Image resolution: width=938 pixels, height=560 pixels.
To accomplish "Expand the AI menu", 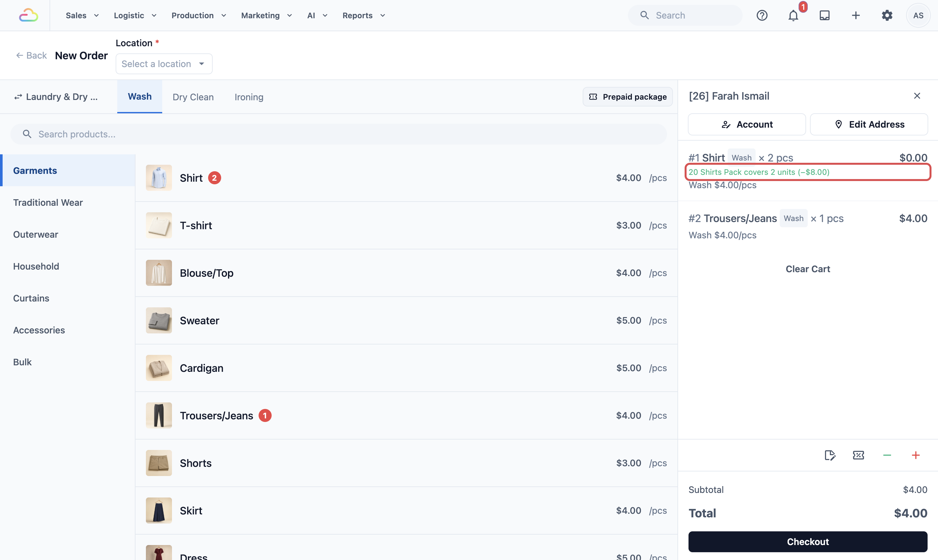I will coord(317,16).
